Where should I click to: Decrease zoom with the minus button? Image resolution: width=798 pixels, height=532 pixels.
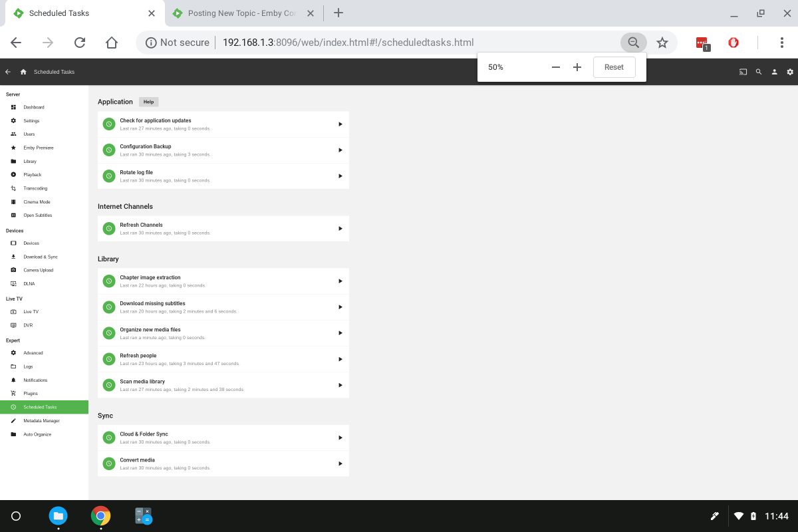(556, 67)
